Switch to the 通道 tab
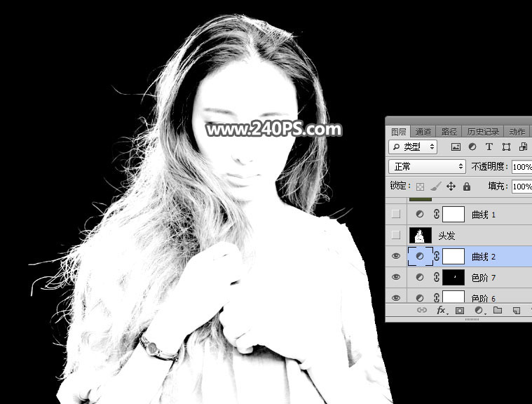532x404 pixels. pyautogui.click(x=423, y=132)
